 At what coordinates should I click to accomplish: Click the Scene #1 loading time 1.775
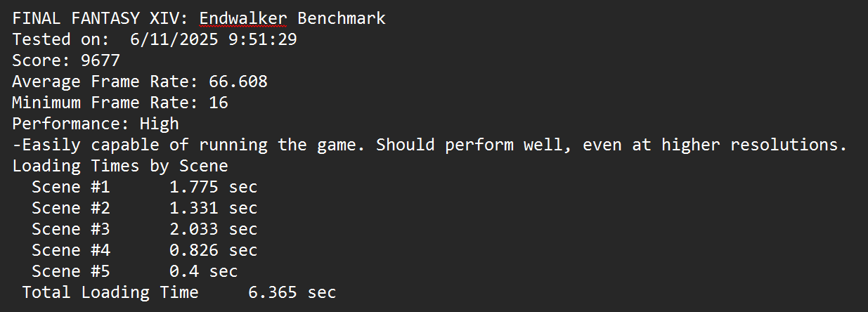[x=194, y=187]
